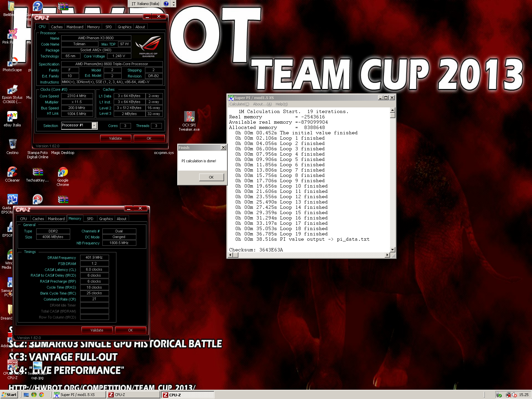Viewport: 532px width, 399px height.
Task: Open SPD tab in bottom CPU-Z window
Action: click(90, 219)
